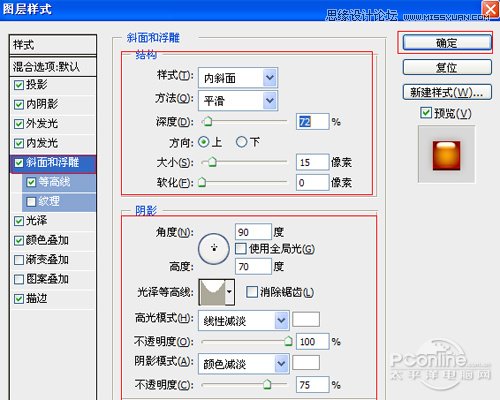The height and width of the screenshot is (400, 500).
Task: Click the 软化 pixel input field
Action: pos(312,183)
